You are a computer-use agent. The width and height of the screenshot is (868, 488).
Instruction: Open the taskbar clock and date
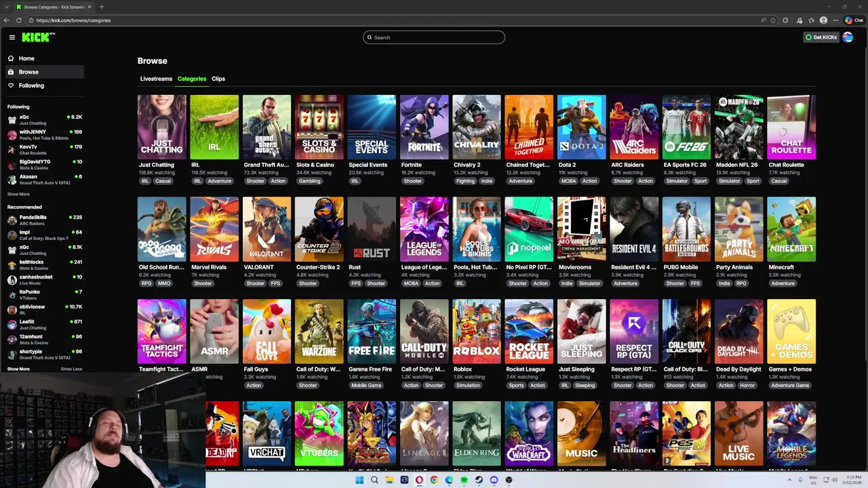pyautogui.click(x=852, y=480)
